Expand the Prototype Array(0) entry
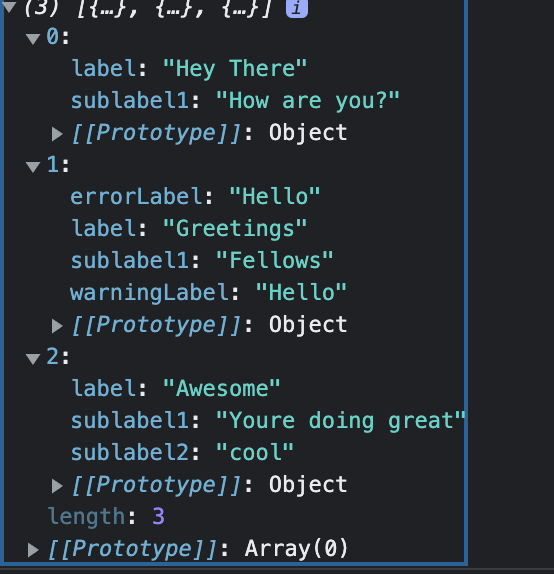The height and width of the screenshot is (574, 554). coord(33,549)
